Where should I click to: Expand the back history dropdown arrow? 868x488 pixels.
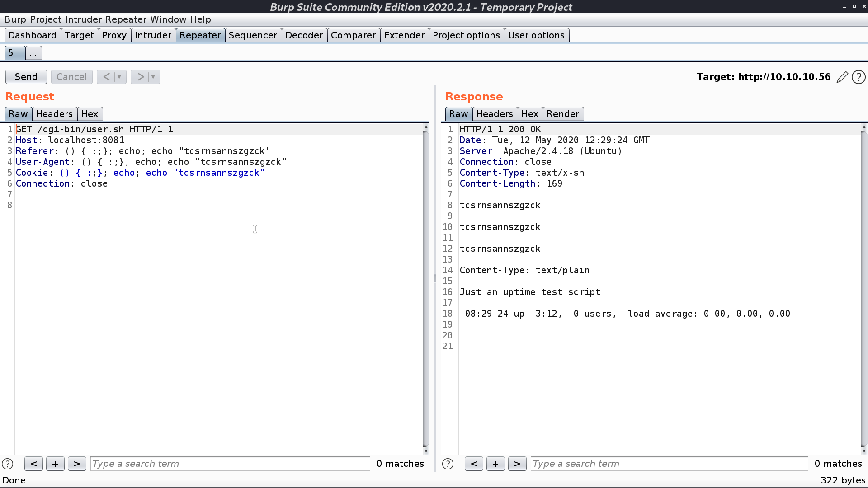(x=120, y=77)
